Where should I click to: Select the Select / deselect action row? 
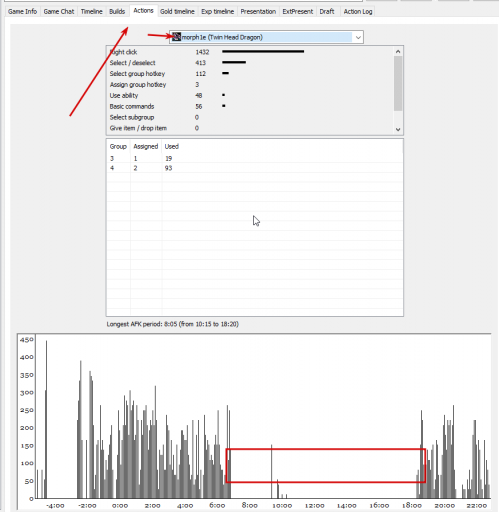coord(250,63)
